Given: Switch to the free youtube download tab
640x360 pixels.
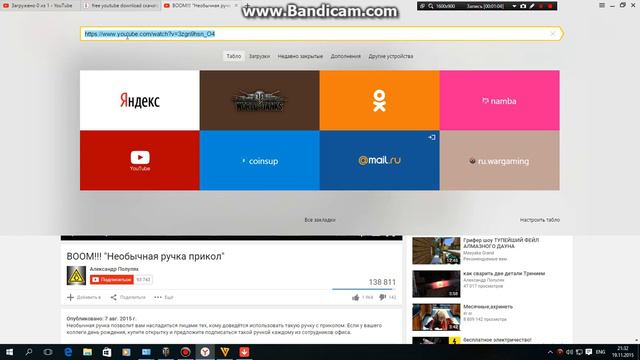Looking at the screenshot, I should point(120,6).
